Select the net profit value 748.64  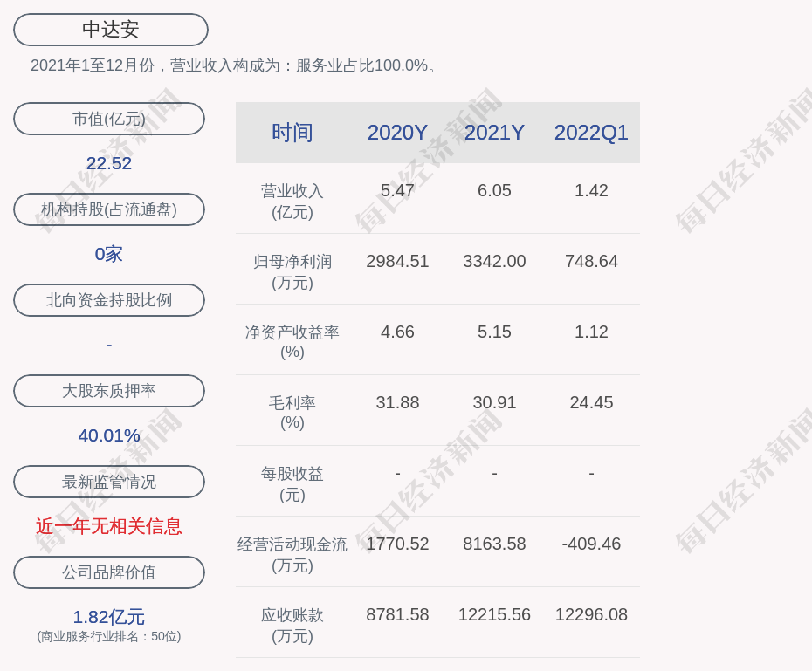coord(591,261)
